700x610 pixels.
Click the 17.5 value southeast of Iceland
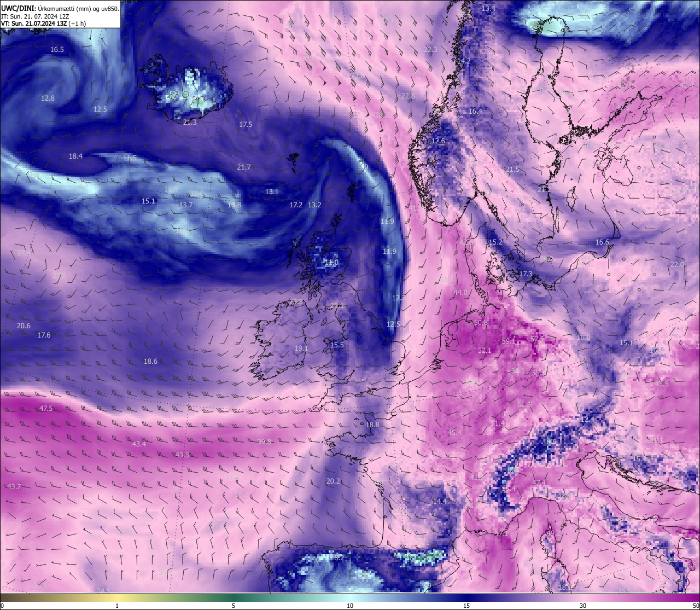246,125
